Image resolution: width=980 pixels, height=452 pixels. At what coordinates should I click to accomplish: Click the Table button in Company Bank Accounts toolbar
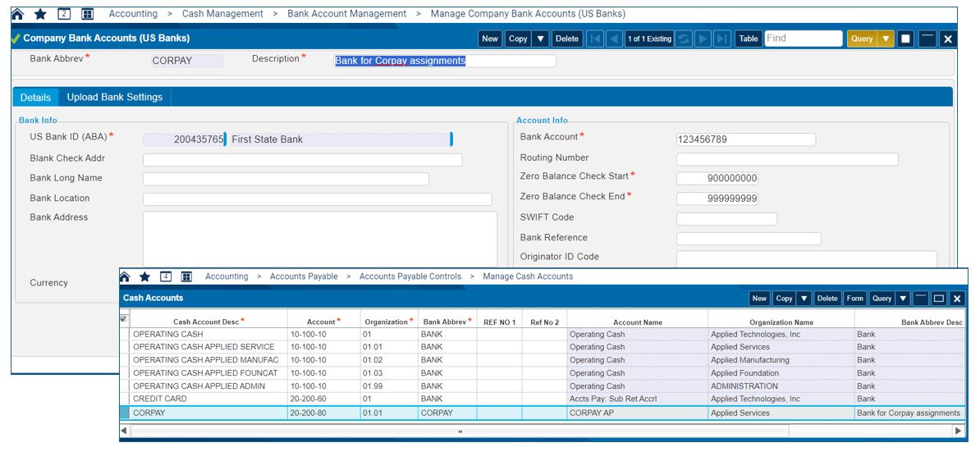click(749, 39)
